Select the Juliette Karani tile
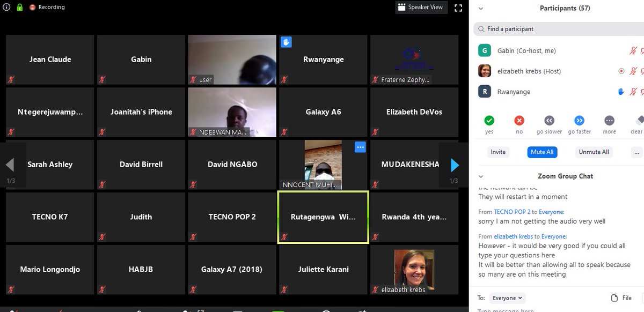Image resolution: width=644 pixels, height=312 pixels. pyautogui.click(x=323, y=270)
